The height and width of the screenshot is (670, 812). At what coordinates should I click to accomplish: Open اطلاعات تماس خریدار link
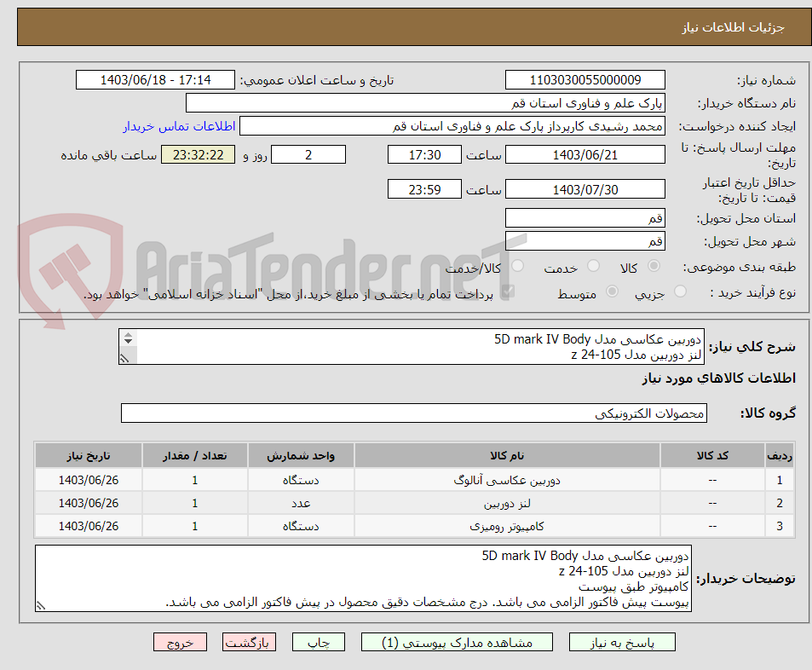[x=179, y=126]
